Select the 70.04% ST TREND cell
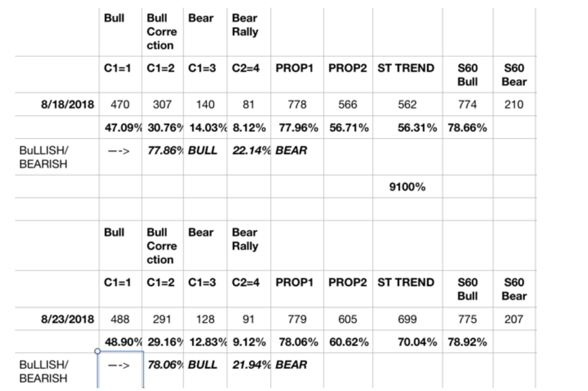This screenshot has width=588, height=391. (x=417, y=342)
